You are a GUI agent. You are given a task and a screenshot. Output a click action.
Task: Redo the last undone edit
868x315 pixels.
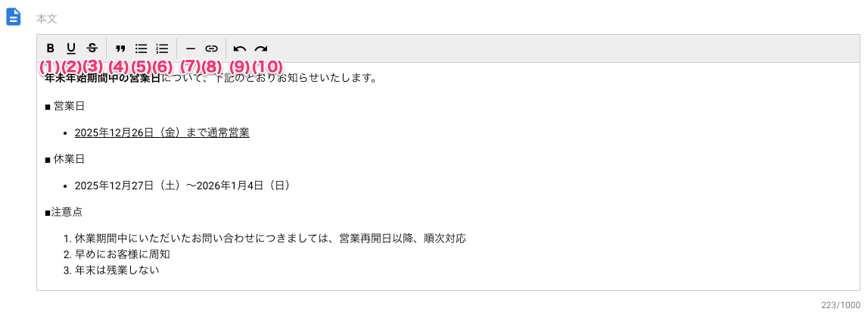click(261, 48)
